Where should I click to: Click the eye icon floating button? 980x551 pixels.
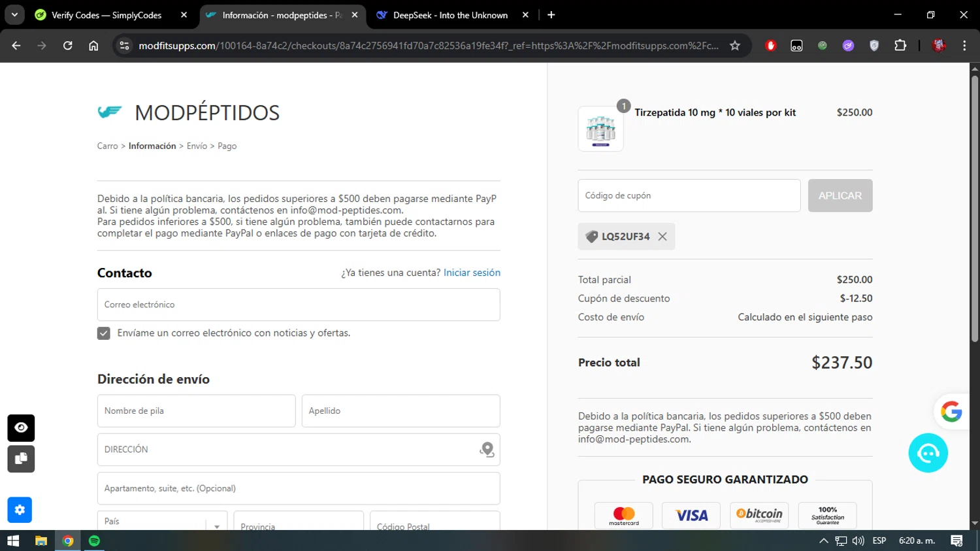click(21, 428)
